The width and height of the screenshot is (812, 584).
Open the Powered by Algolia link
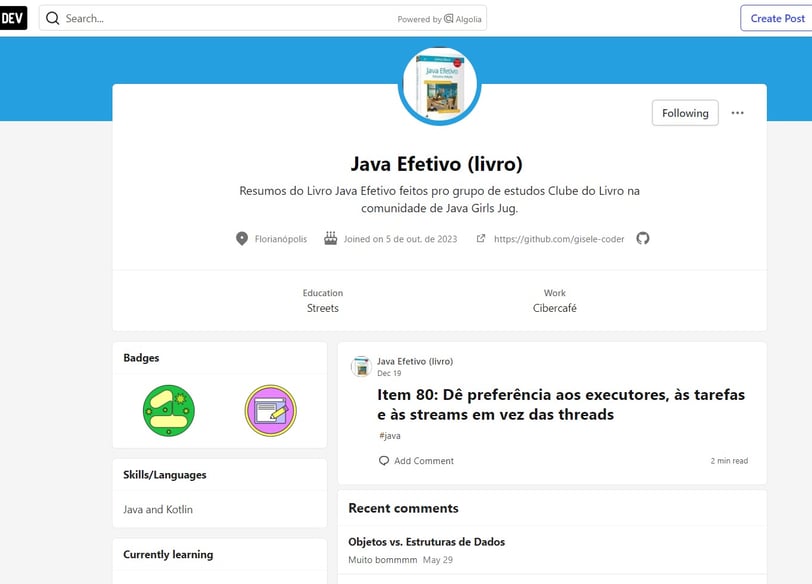(x=439, y=19)
